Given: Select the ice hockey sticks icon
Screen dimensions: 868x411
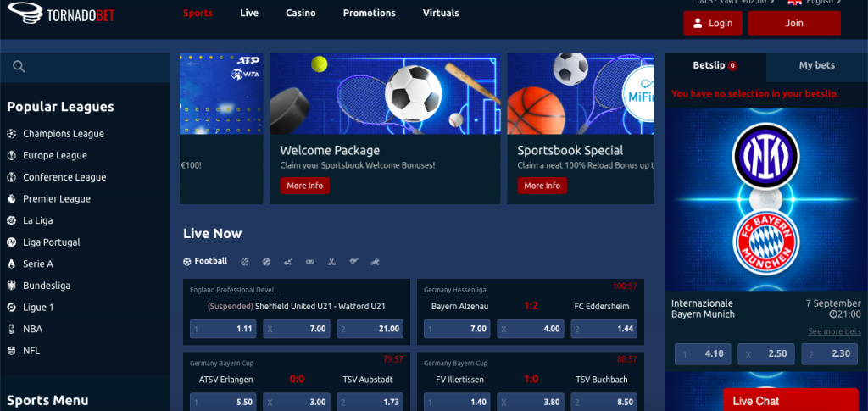Looking at the screenshot, I should point(331,262).
